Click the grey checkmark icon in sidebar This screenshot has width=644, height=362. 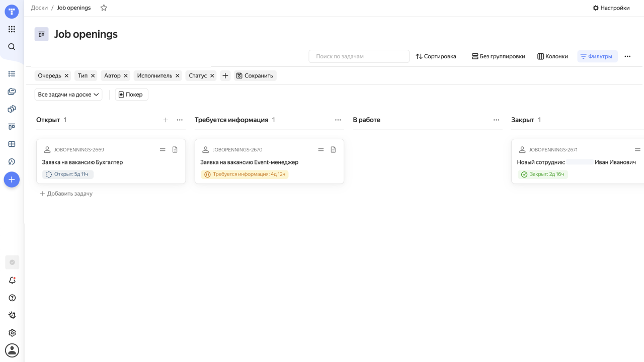click(12, 262)
